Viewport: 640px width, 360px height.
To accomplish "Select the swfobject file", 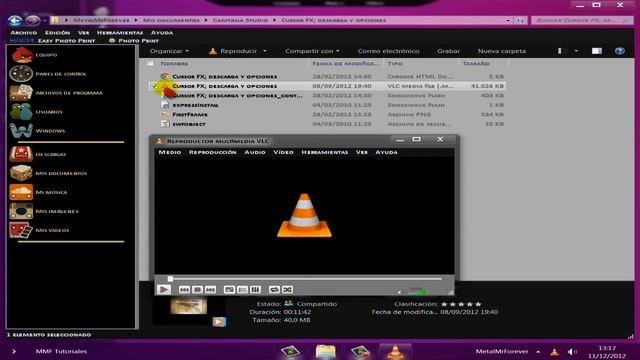I will click(x=189, y=124).
